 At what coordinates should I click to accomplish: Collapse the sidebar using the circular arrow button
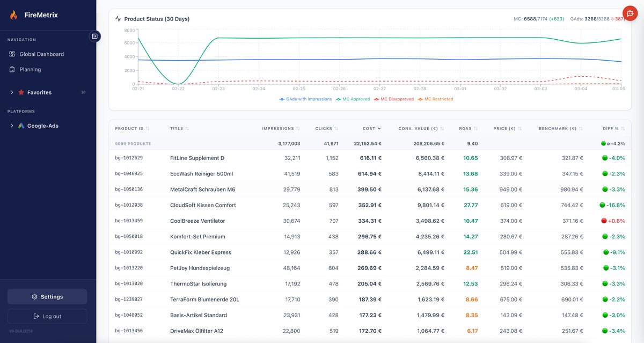pyautogui.click(x=95, y=36)
